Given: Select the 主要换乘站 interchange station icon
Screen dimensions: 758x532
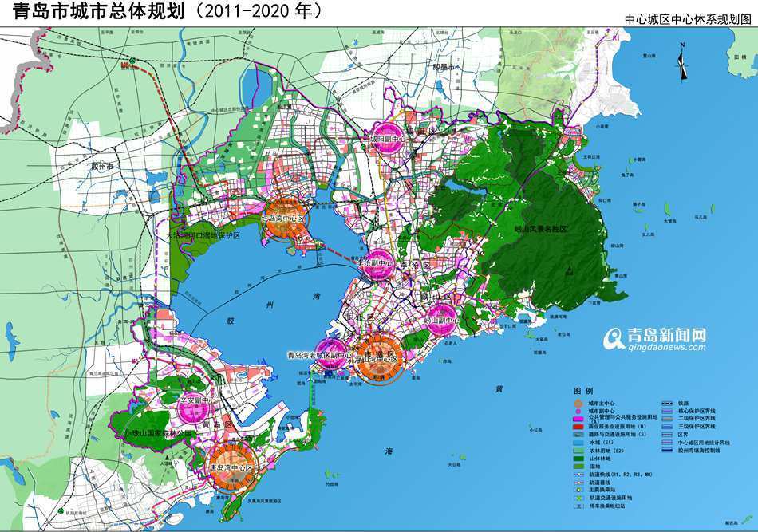Looking at the screenshot, I should [x=578, y=490].
